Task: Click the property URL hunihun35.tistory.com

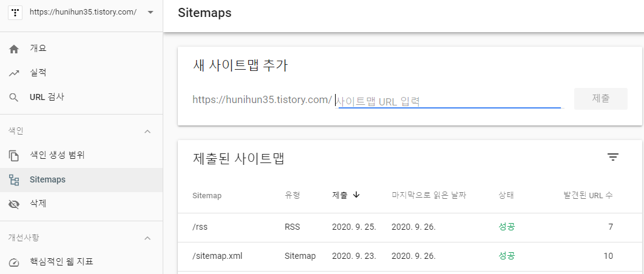Action: click(x=83, y=12)
